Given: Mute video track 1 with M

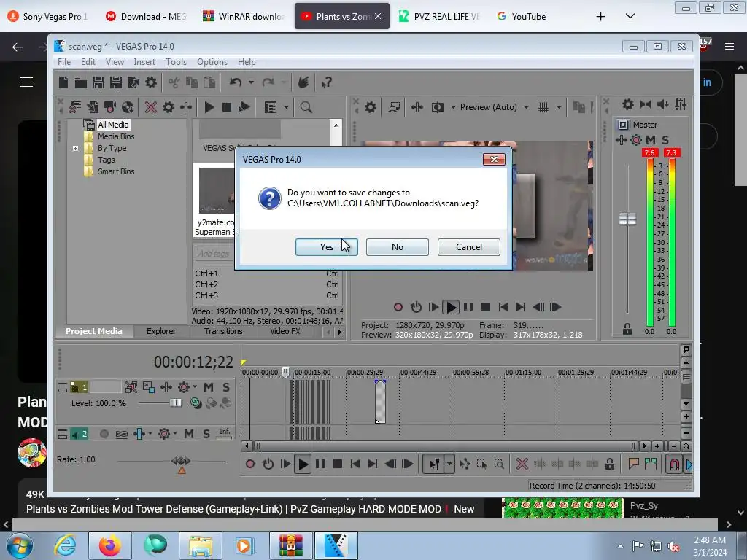Looking at the screenshot, I should pos(209,387).
